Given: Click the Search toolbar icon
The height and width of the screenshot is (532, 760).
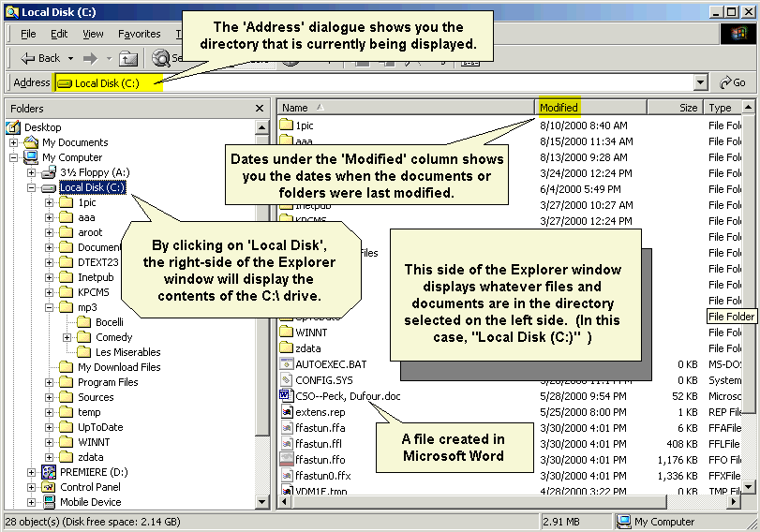Looking at the screenshot, I should (x=160, y=58).
